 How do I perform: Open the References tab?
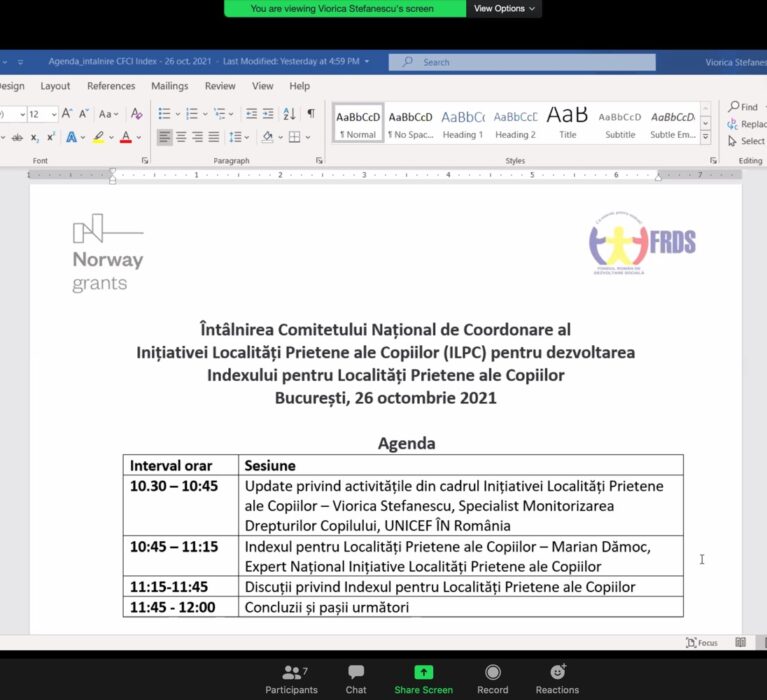click(111, 86)
